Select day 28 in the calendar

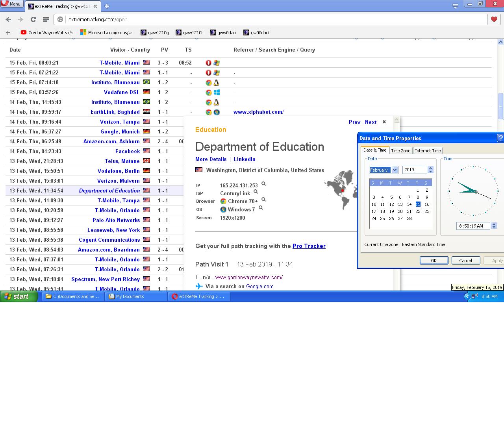pos(409,218)
